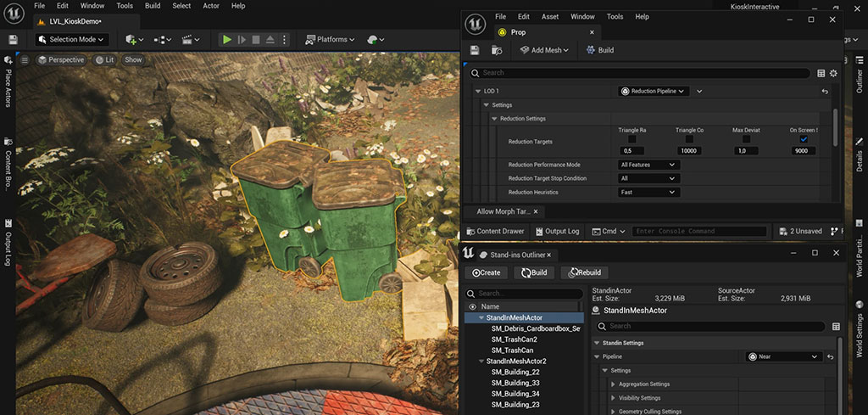This screenshot has width=868, height=415.
Task: Browse to asset in Prop window
Action: click(x=497, y=50)
